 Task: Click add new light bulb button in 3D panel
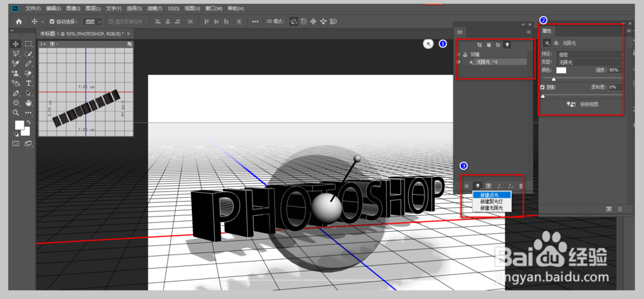(478, 186)
